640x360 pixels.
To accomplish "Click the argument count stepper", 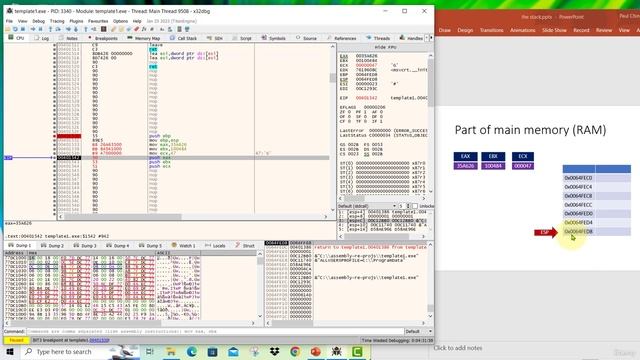I will pos(404,206).
